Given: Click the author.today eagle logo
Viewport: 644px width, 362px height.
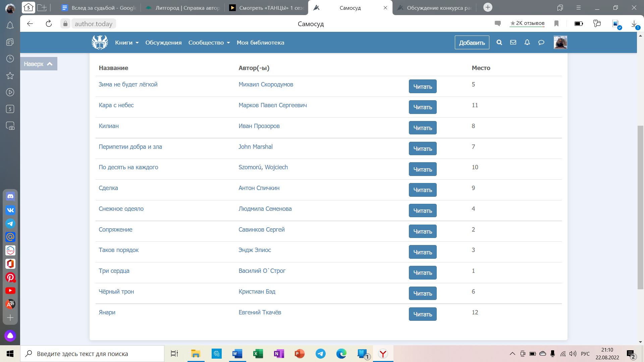Looking at the screenshot, I should coord(100,43).
